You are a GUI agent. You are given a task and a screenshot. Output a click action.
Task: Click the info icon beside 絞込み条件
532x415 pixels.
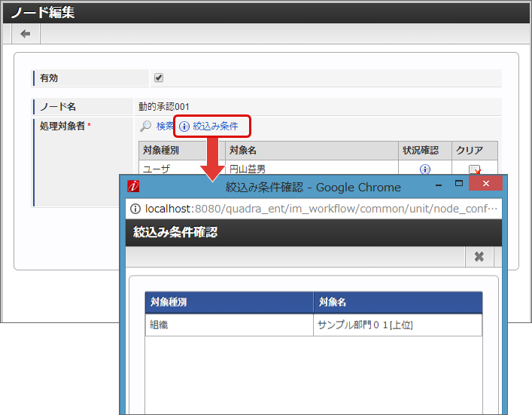184,127
